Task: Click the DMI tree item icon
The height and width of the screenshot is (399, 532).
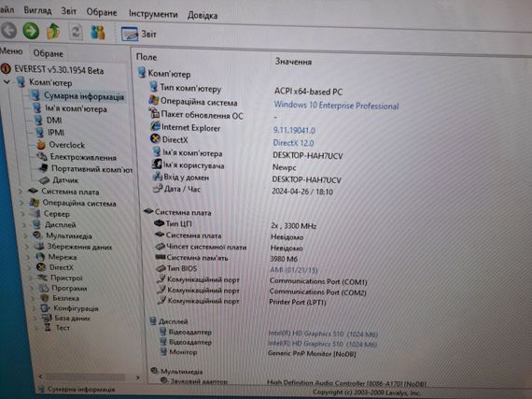Action: 38,120
